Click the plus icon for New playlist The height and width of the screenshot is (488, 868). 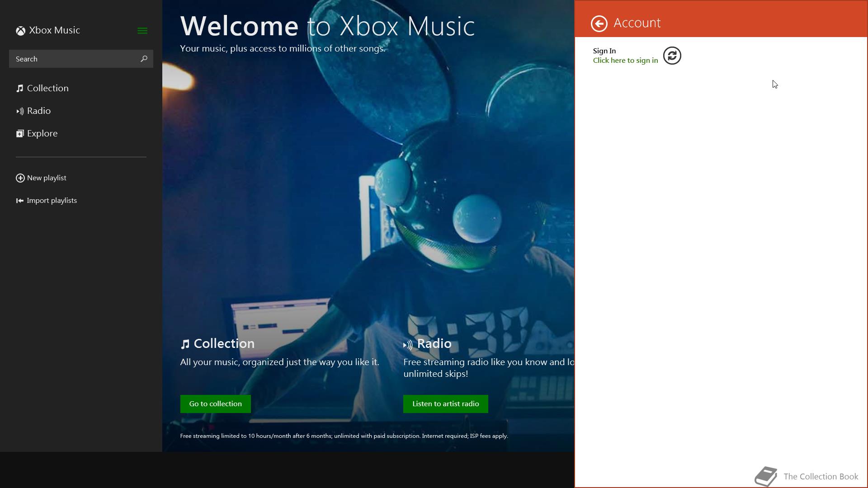tap(20, 178)
